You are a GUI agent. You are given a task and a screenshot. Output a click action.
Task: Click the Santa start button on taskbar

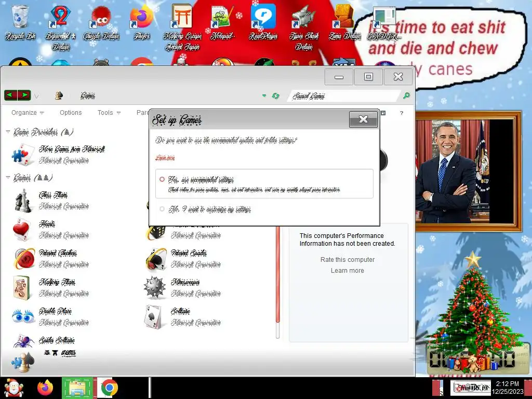pos(14,388)
